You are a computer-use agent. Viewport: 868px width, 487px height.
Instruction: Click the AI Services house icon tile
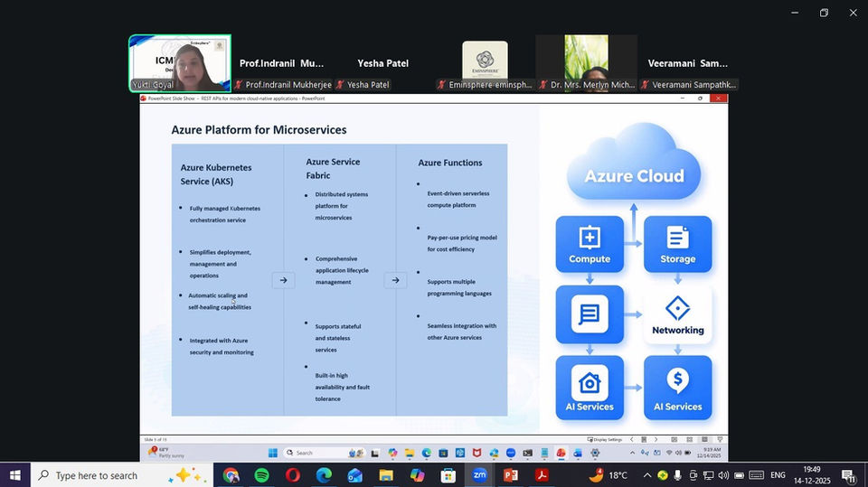pos(590,388)
